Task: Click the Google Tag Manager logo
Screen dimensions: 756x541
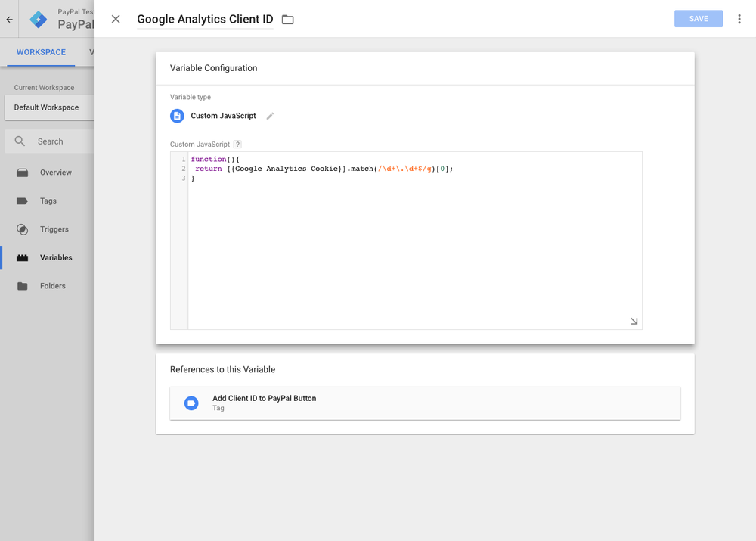Action: point(38,20)
